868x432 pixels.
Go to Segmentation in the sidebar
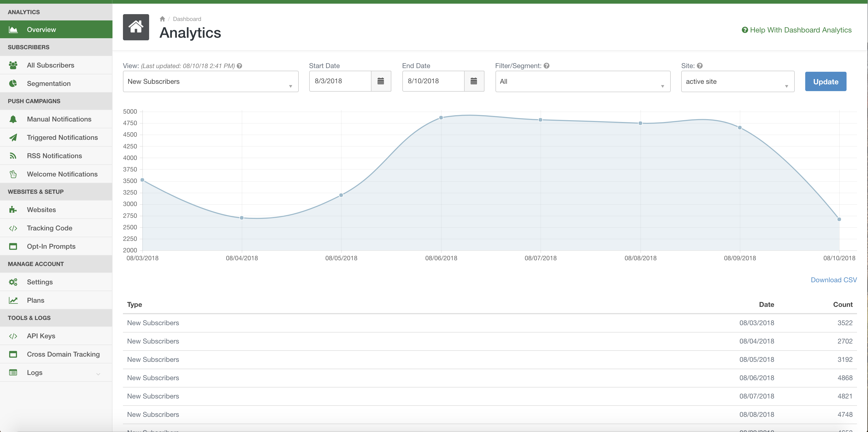(49, 83)
